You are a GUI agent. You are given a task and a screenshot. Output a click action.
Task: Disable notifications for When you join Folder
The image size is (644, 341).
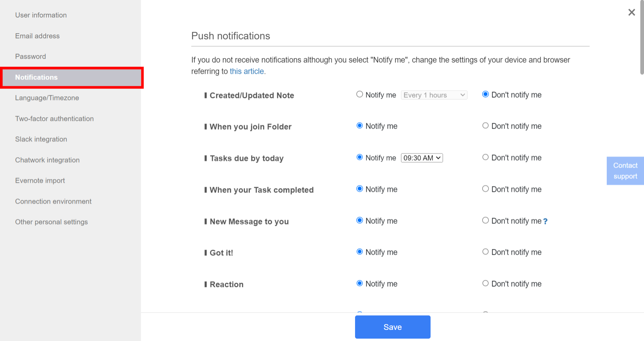pos(485,126)
